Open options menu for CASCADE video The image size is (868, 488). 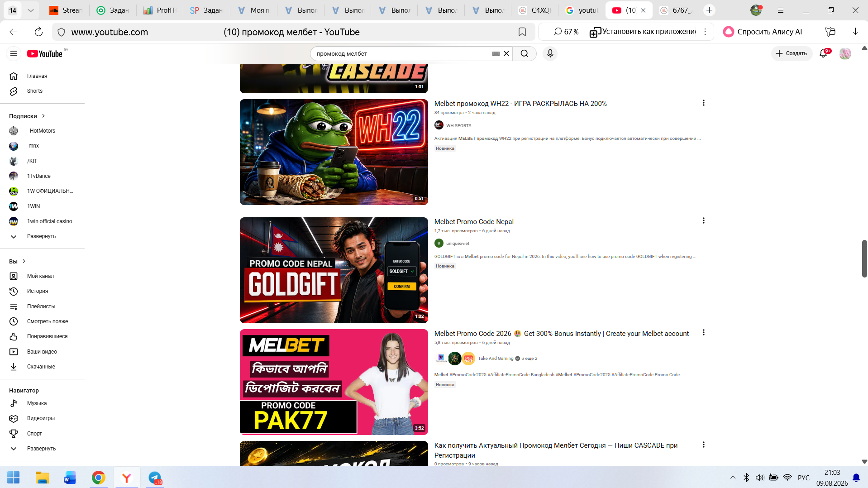[x=703, y=445]
